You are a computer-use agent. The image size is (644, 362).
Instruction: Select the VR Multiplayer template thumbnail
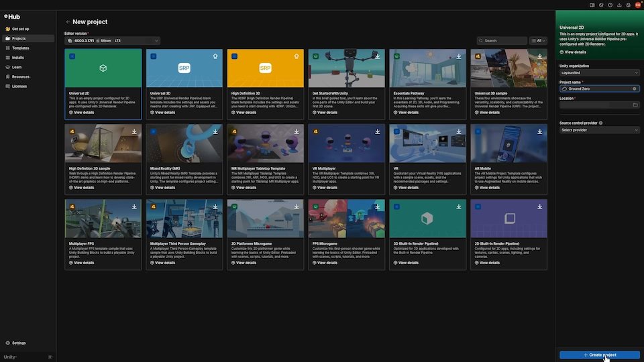click(346, 143)
